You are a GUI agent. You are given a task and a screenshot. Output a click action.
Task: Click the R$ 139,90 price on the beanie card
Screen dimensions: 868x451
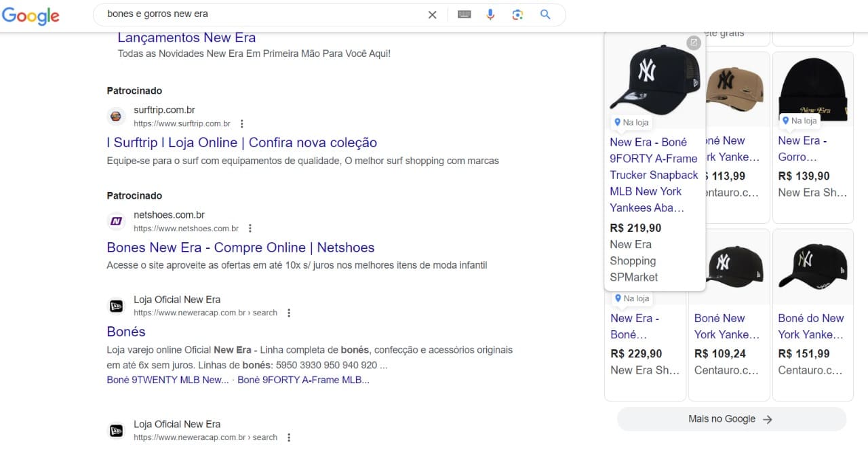point(804,176)
